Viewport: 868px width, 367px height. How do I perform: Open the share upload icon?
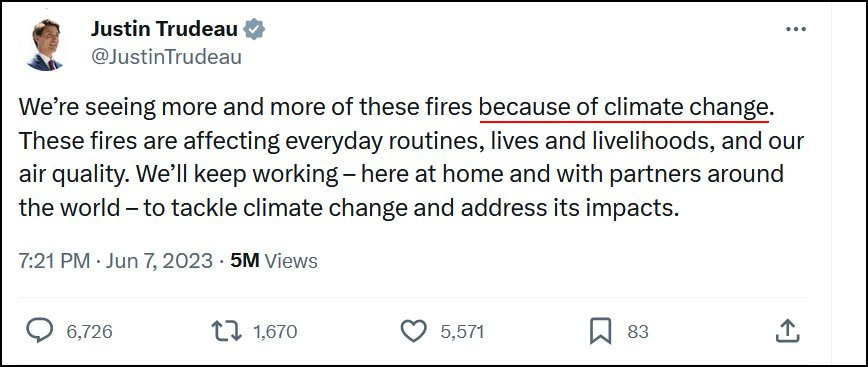tap(787, 331)
